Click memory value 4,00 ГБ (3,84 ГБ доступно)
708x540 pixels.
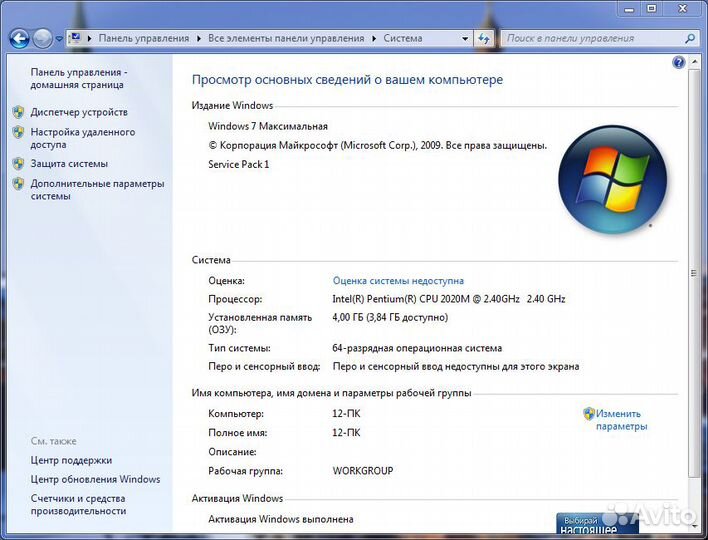click(x=390, y=317)
